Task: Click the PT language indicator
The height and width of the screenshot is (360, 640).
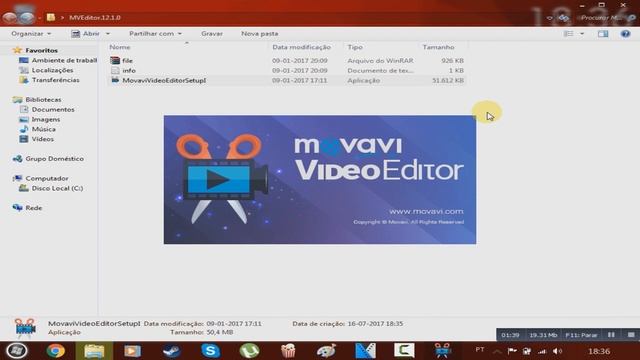Action: [x=480, y=350]
